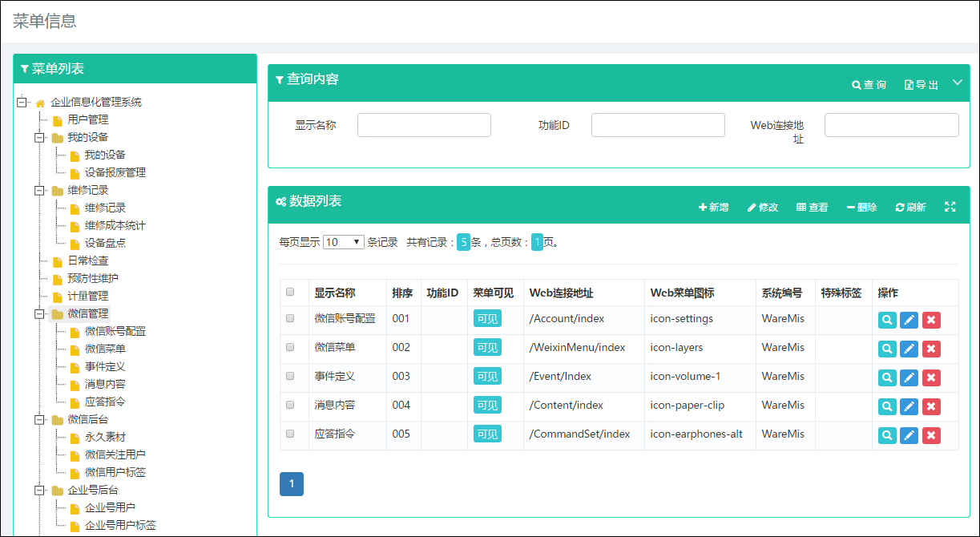Image resolution: width=980 pixels, height=537 pixels.
Task: Click the red delete icon for 事件定义 row
Action: coord(930,378)
